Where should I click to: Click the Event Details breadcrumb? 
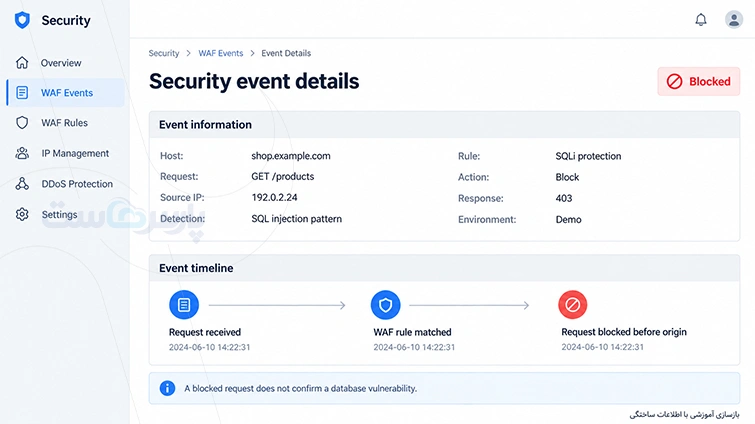286,53
